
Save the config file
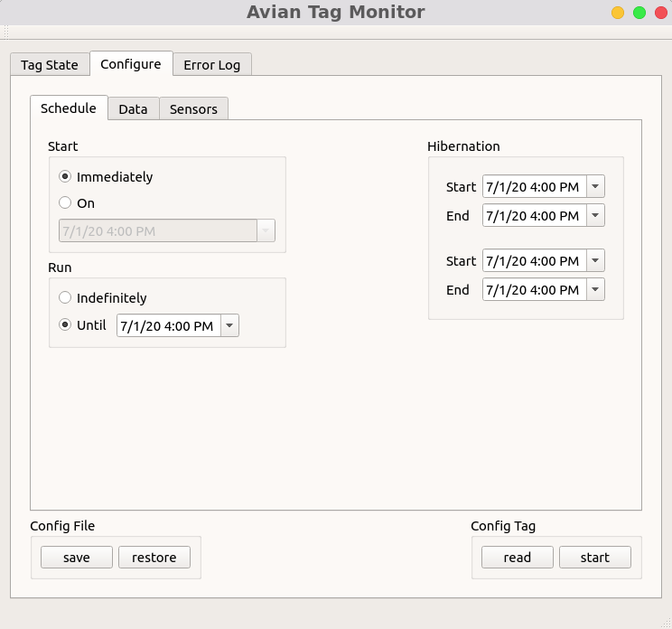click(77, 557)
